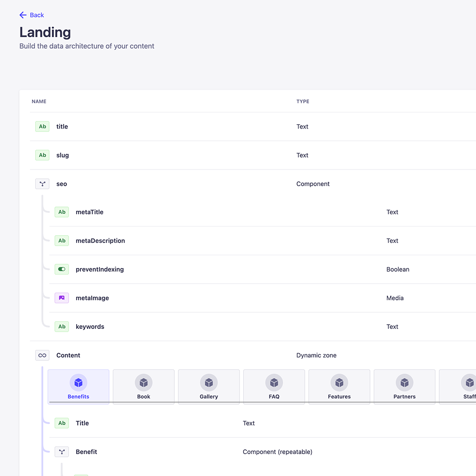Click the TYPE column header

(303, 101)
